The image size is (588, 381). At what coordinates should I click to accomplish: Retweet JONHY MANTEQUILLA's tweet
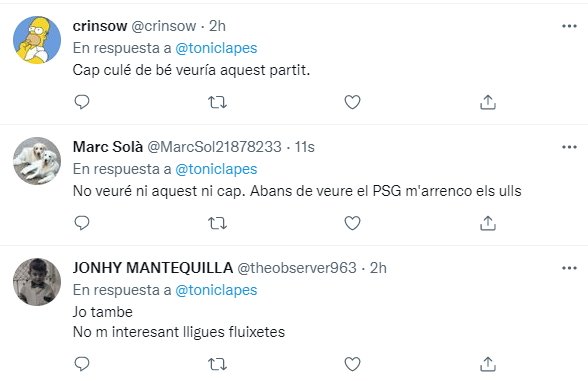tap(218, 364)
